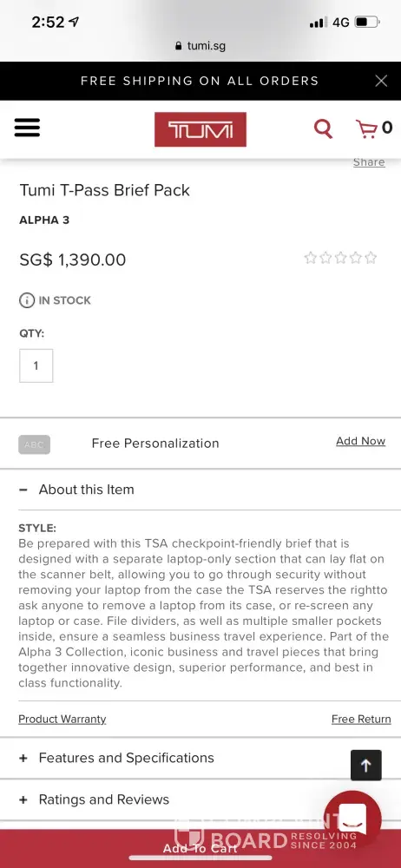Open the red chat bubble widget

pyautogui.click(x=352, y=820)
